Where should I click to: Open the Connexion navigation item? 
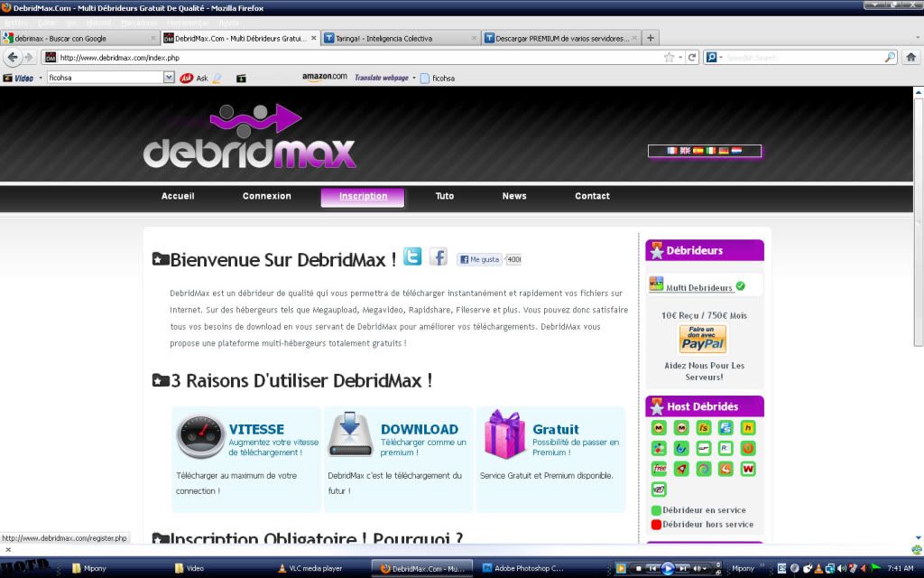point(267,196)
